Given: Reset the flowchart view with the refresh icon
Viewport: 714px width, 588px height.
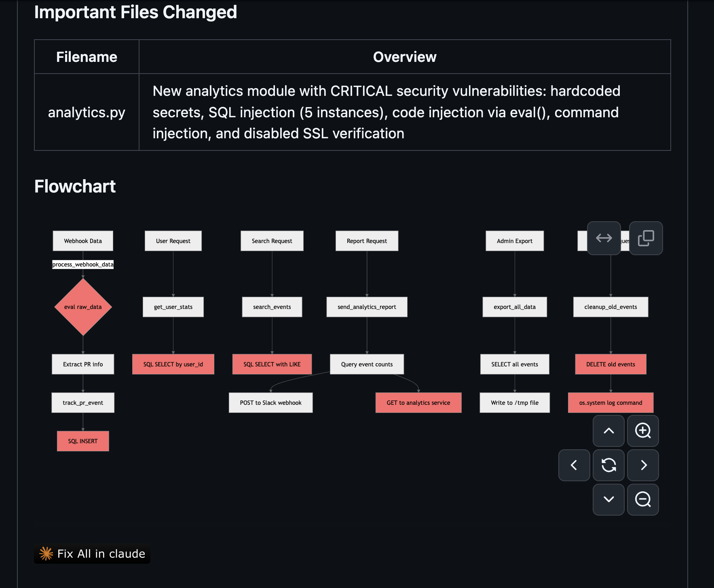Looking at the screenshot, I should click(608, 465).
